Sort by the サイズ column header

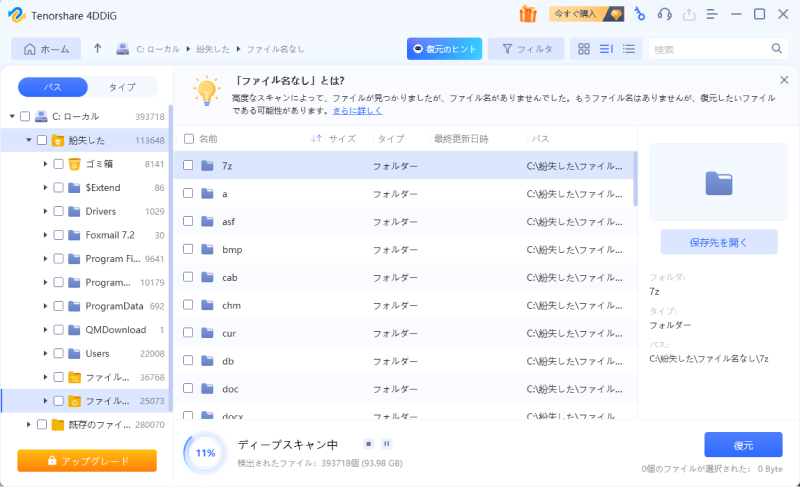(342, 139)
